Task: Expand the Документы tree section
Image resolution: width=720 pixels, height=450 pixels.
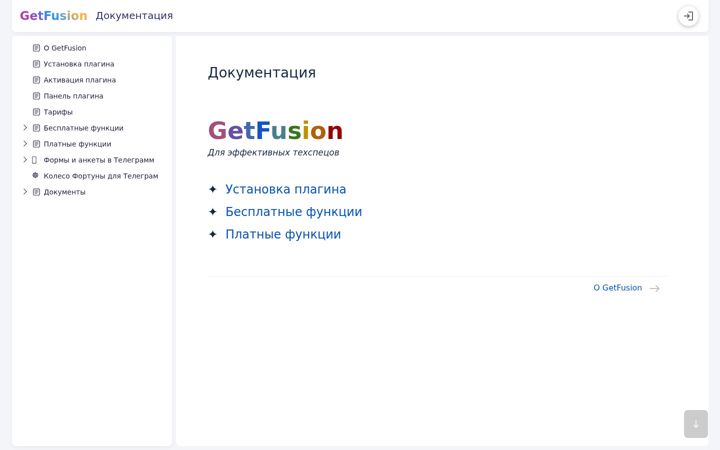Action: [x=25, y=191]
